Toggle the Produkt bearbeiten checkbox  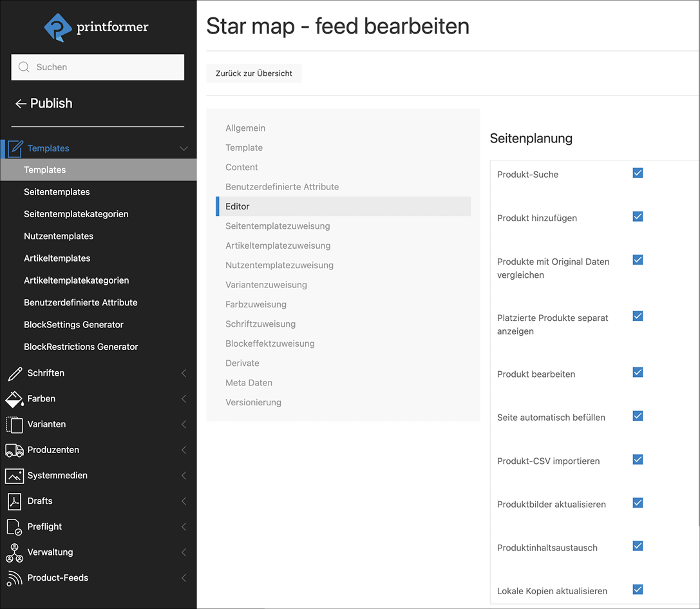click(x=638, y=372)
